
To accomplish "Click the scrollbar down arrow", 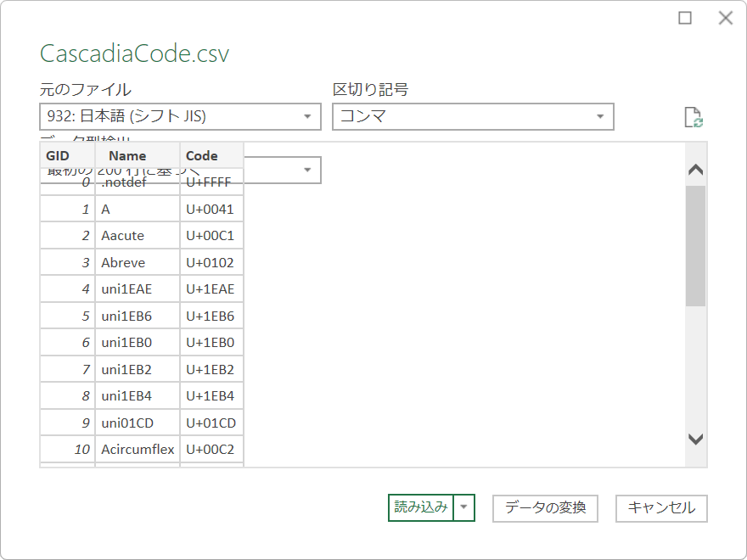I will pos(695,440).
